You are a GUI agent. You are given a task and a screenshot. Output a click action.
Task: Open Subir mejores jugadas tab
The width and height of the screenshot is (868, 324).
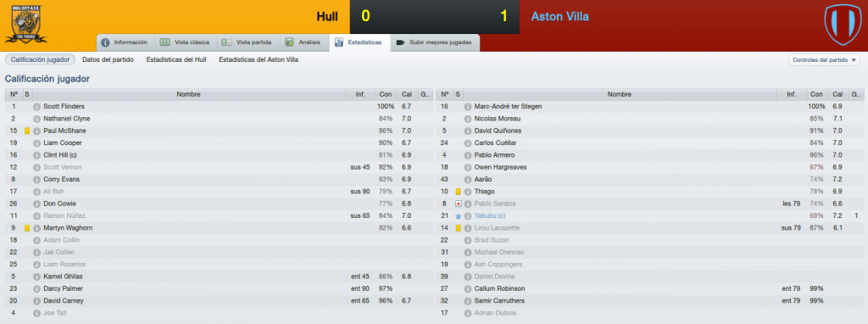point(435,42)
